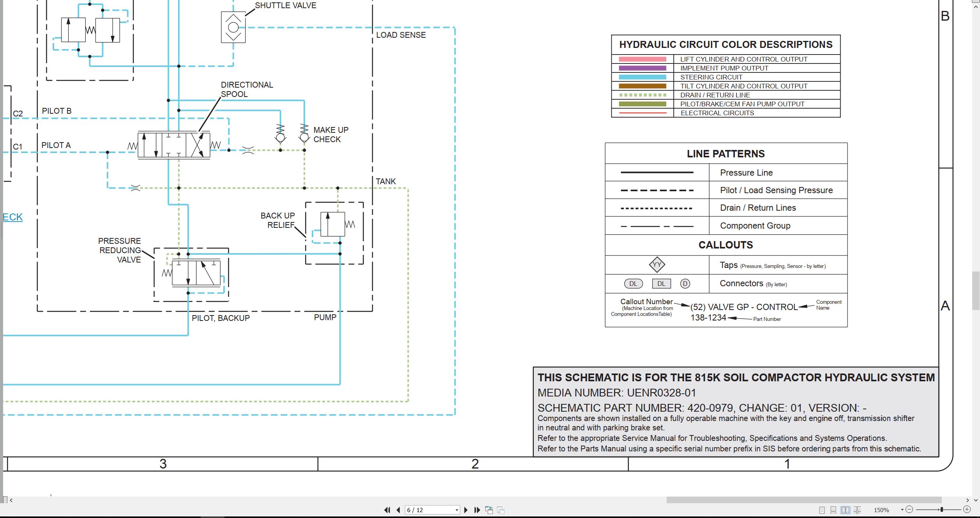Click the horizontal scrollbar left arrow
The image size is (980, 518).
coord(11,500)
